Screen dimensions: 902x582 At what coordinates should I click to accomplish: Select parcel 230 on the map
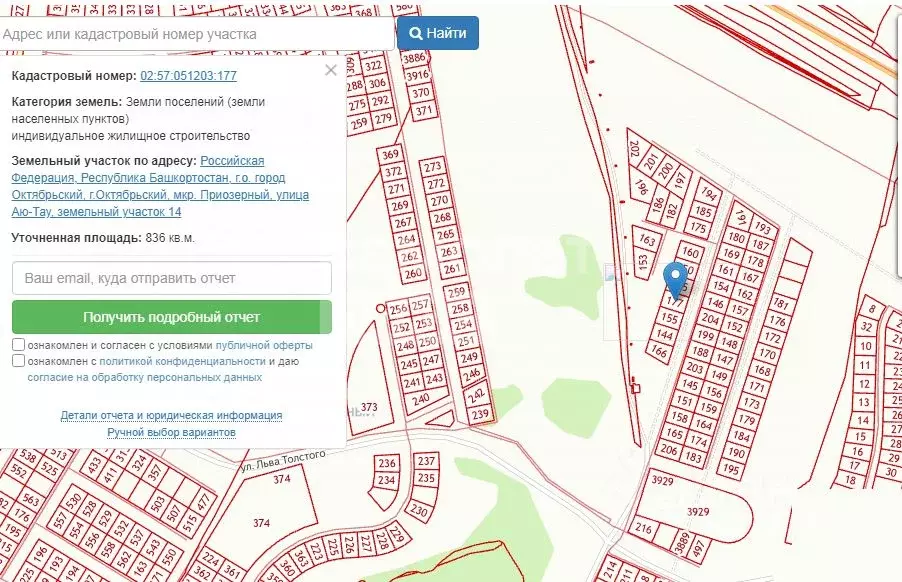419,510
